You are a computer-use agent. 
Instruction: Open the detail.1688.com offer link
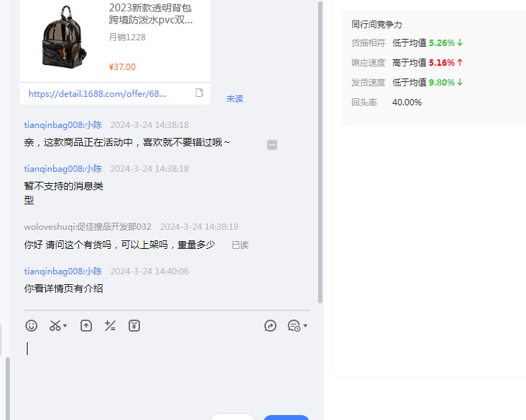[98, 93]
